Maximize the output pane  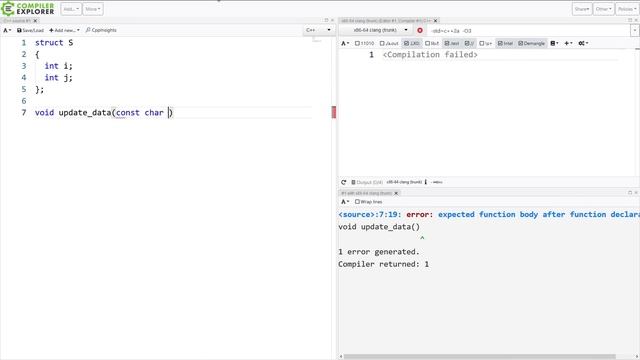pyautogui.click(x=630, y=193)
